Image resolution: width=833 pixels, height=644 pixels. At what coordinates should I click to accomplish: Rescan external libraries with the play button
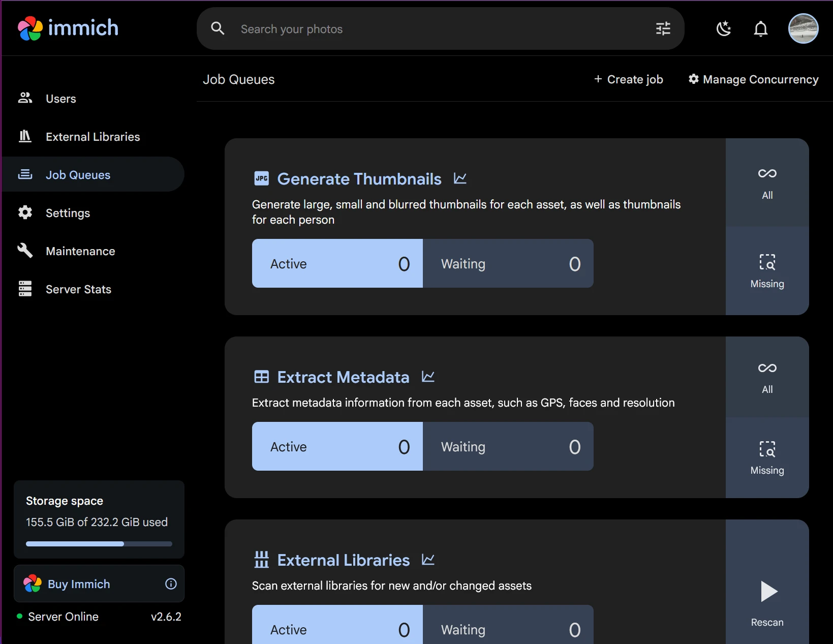[x=768, y=591]
